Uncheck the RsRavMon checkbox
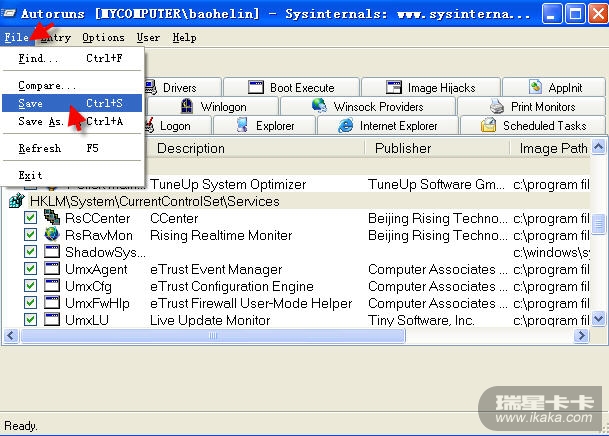The image size is (609, 436). click(x=30, y=235)
